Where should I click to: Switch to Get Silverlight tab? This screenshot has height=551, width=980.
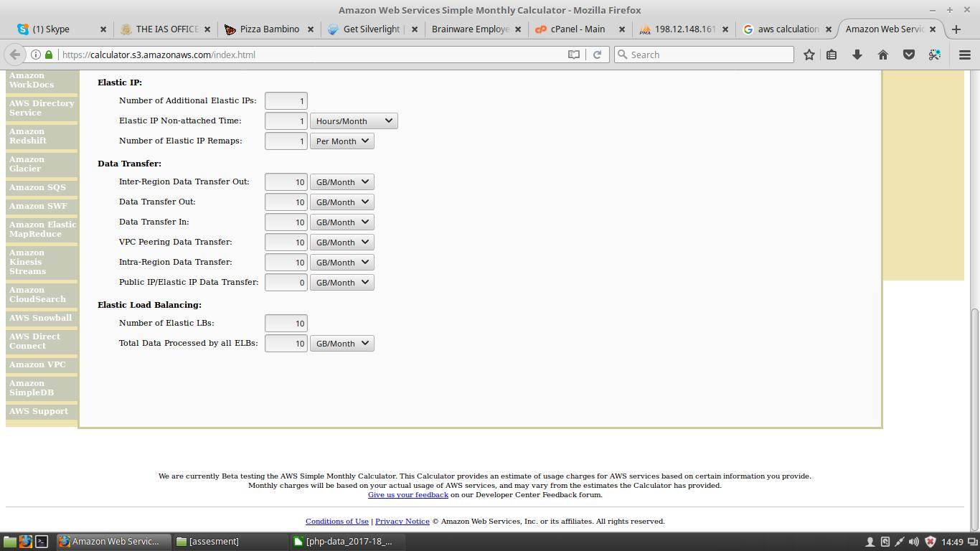[x=373, y=29]
